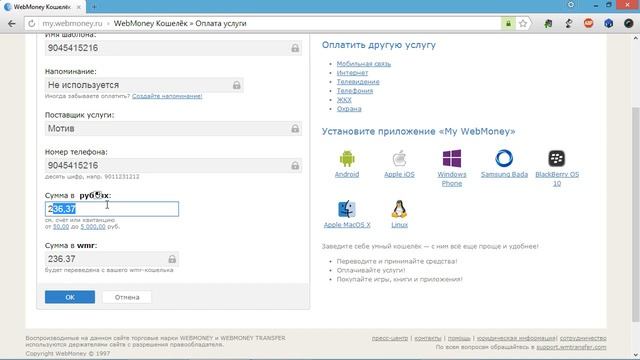The height and width of the screenshot is (360, 640).
Task: Reload the page with the refresh icon
Action: pos(31,24)
